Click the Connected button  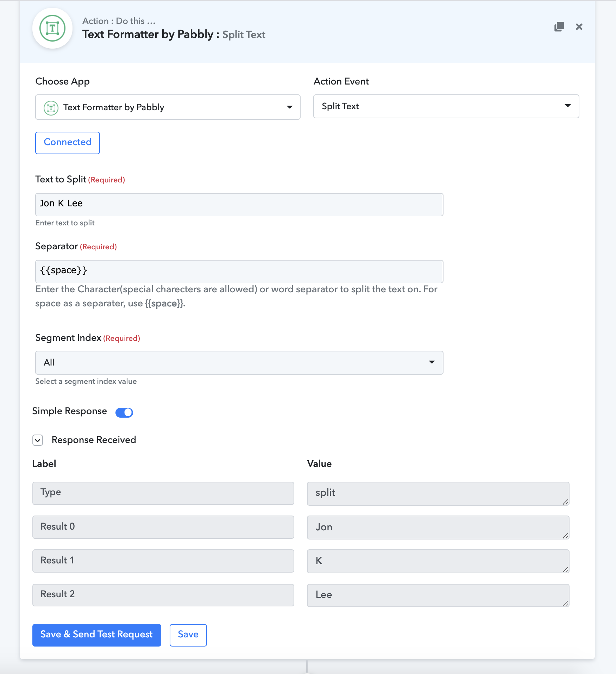tap(68, 143)
